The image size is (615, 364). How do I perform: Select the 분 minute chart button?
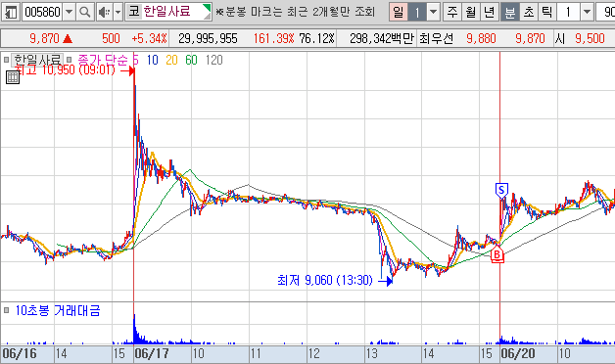point(510,12)
